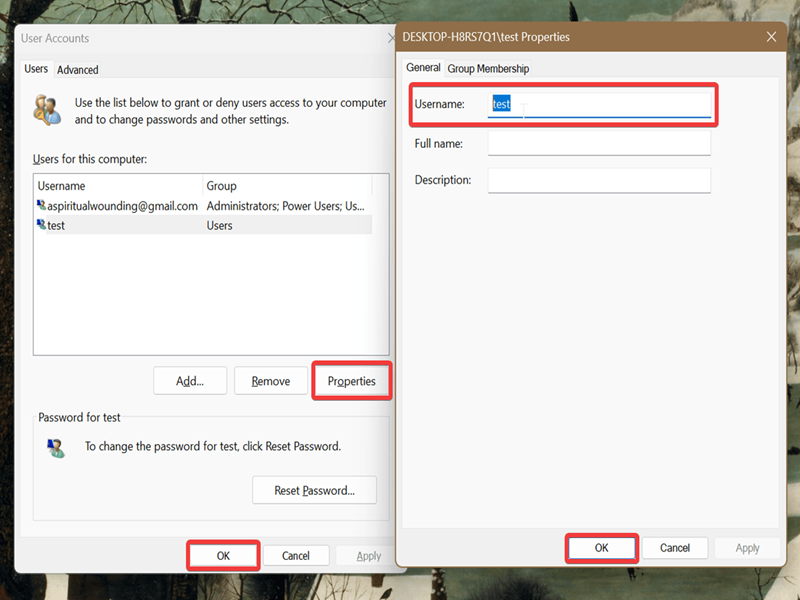Screen dimensions: 800x600
Task: Click the Username column header
Action: coord(118,186)
